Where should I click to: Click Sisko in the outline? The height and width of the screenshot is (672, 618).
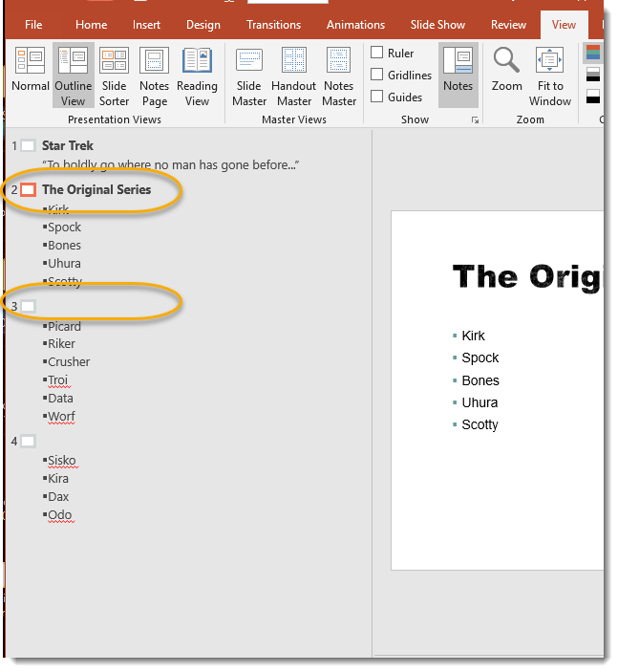point(62,461)
